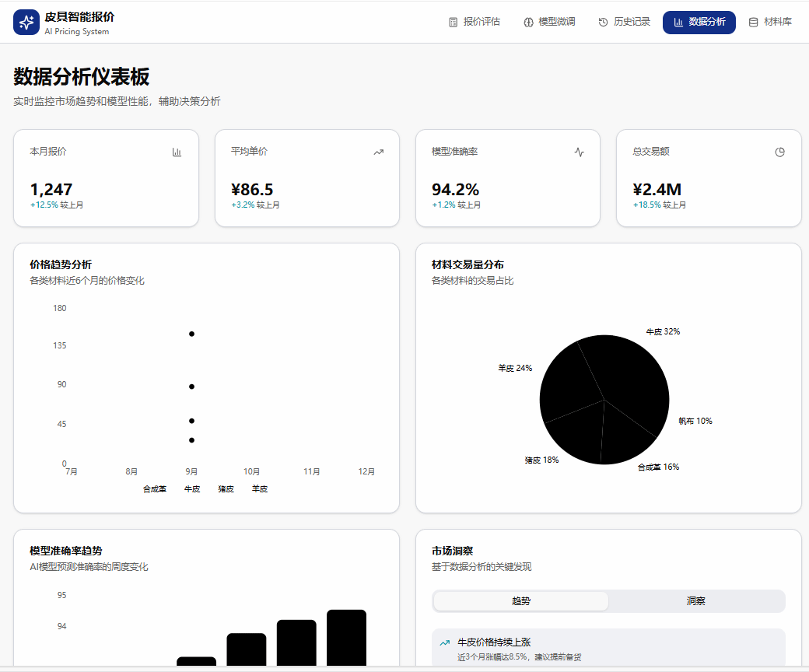This screenshot has height=672, width=809.
Task: Click the trend icon beside 牛皮价格持续上涨
Action: tap(445, 643)
